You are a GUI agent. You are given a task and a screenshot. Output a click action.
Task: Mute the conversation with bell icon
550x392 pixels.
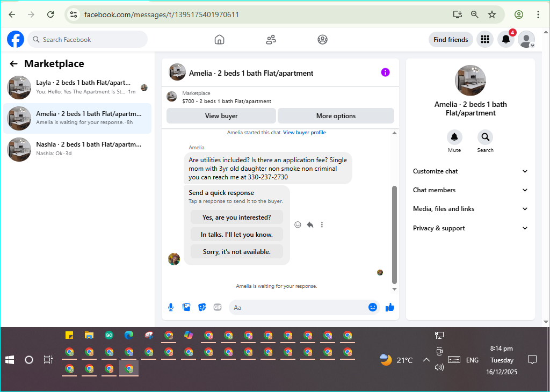(x=454, y=137)
